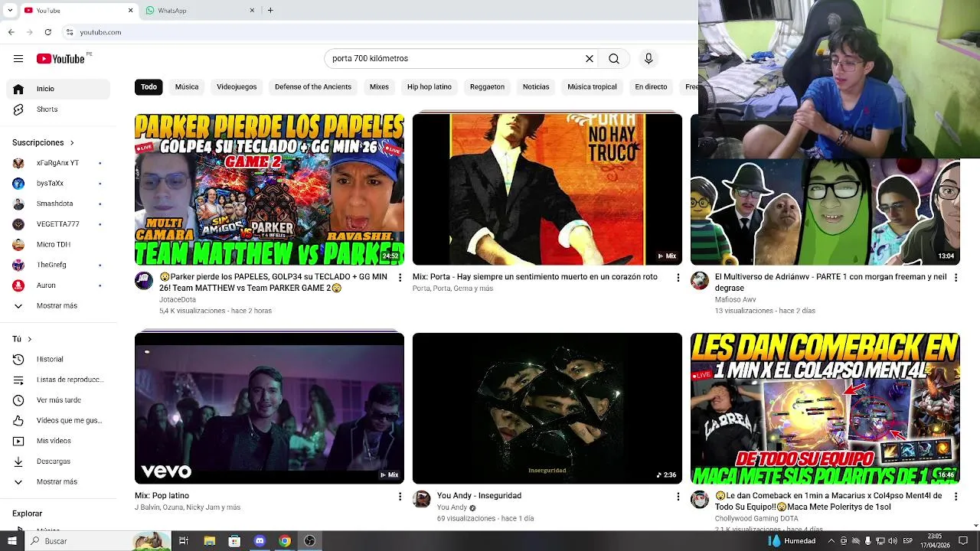Open options menu for You Andy - Inseguridad
This screenshot has width=980, height=551.
coord(678,497)
